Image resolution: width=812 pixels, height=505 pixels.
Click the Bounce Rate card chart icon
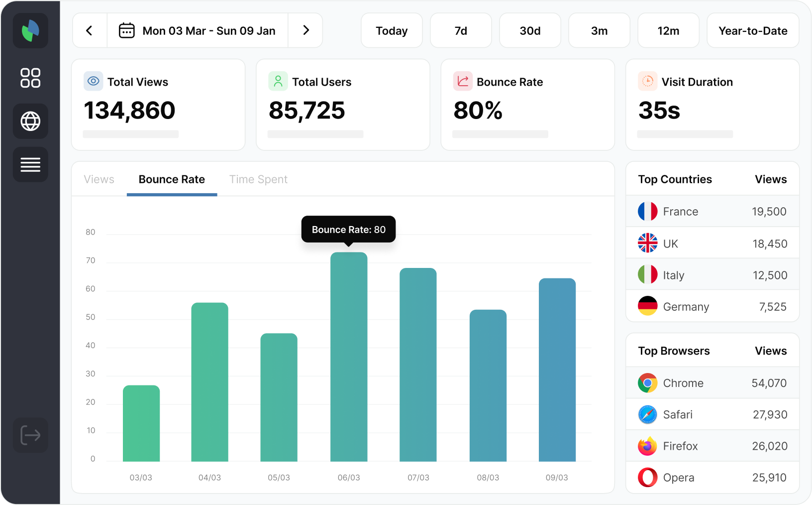463,81
